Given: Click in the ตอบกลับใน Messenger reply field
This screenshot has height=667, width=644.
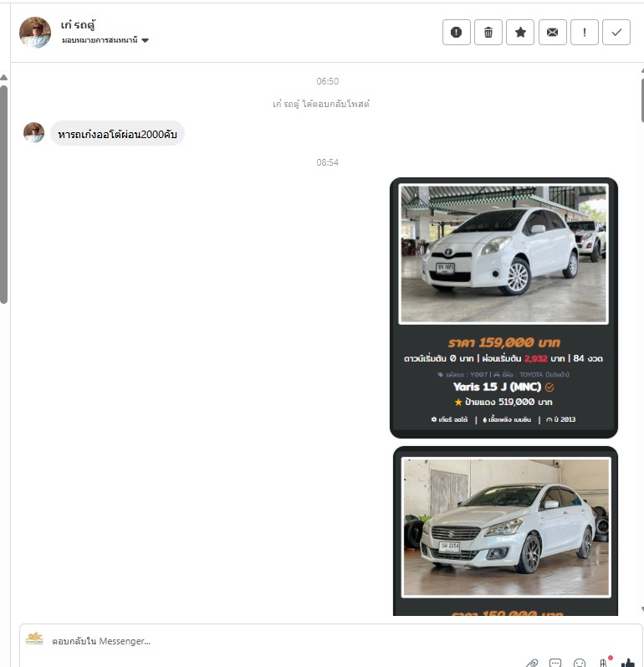Looking at the screenshot, I should tap(251, 641).
